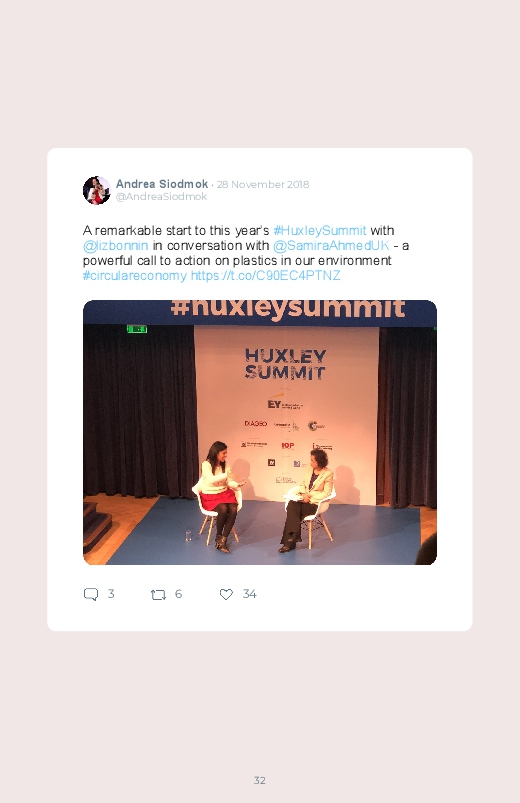Click the retweet arrows icon
The height and width of the screenshot is (803, 520).
158,595
